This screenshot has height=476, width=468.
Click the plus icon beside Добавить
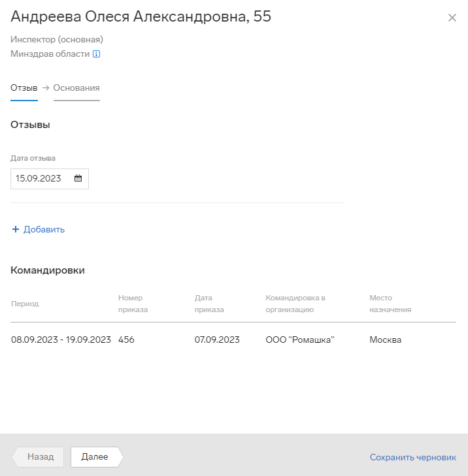coord(16,229)
